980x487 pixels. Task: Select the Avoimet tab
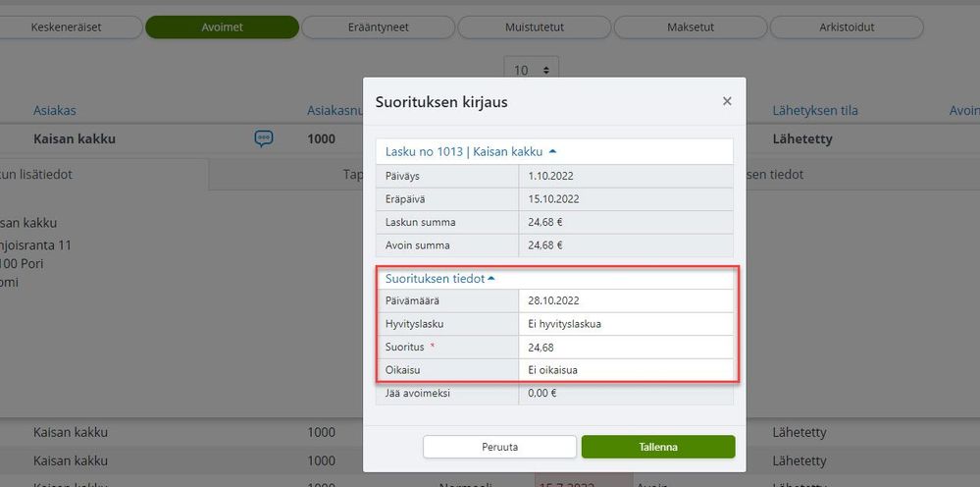click(222, 27)
